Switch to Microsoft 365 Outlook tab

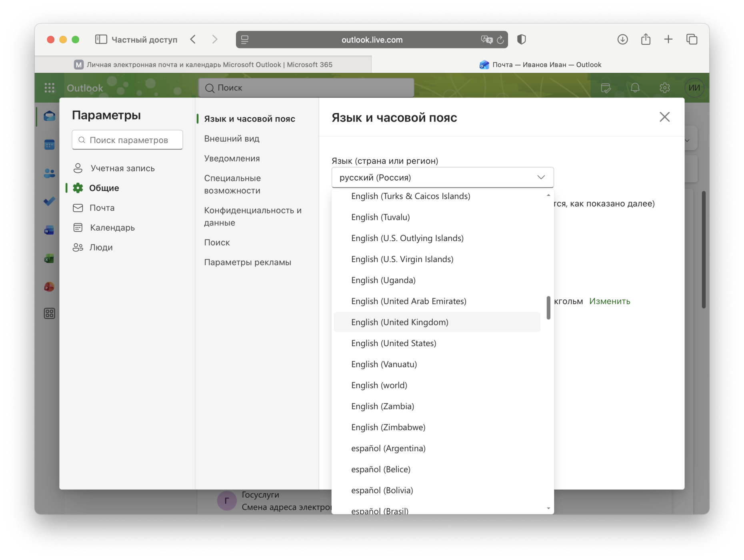[x=203, y=65]
